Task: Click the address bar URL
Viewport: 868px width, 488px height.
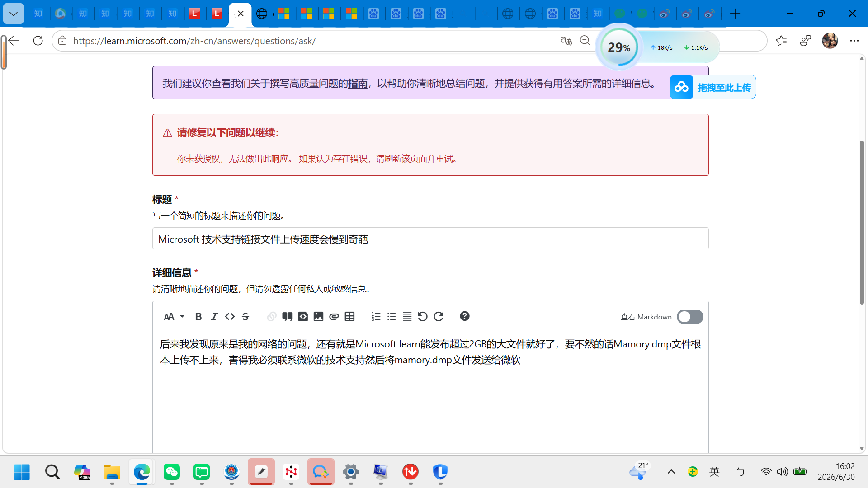Action: (x=194, y=41)
